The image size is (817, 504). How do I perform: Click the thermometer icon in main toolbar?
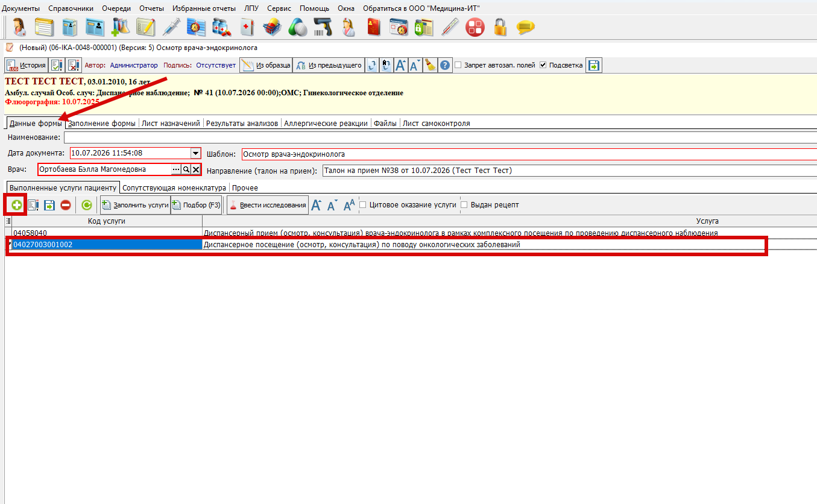pyautogui.click(x=450, y=27)
